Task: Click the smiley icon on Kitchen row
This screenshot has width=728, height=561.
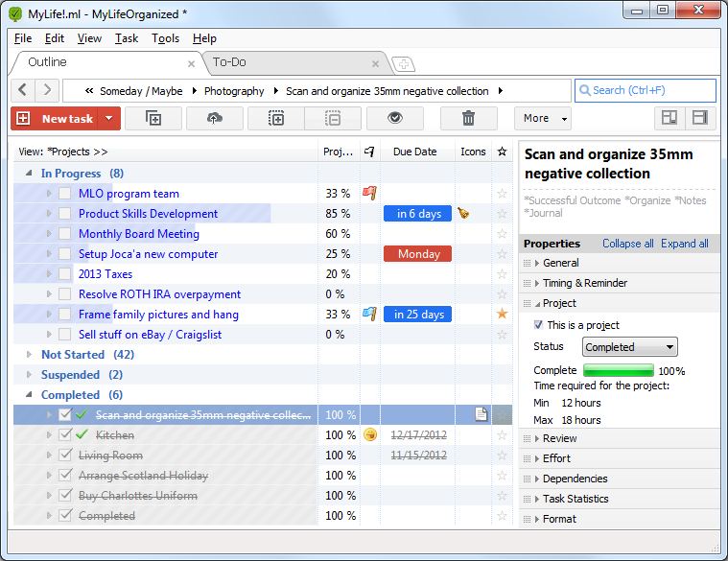Action: [x=370, y=434]
